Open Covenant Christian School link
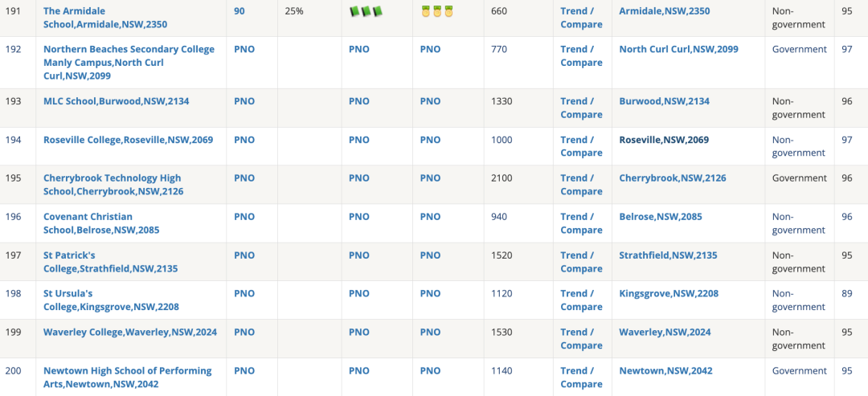Viewport: 868px width, 396px height. [x=101, y=222]
